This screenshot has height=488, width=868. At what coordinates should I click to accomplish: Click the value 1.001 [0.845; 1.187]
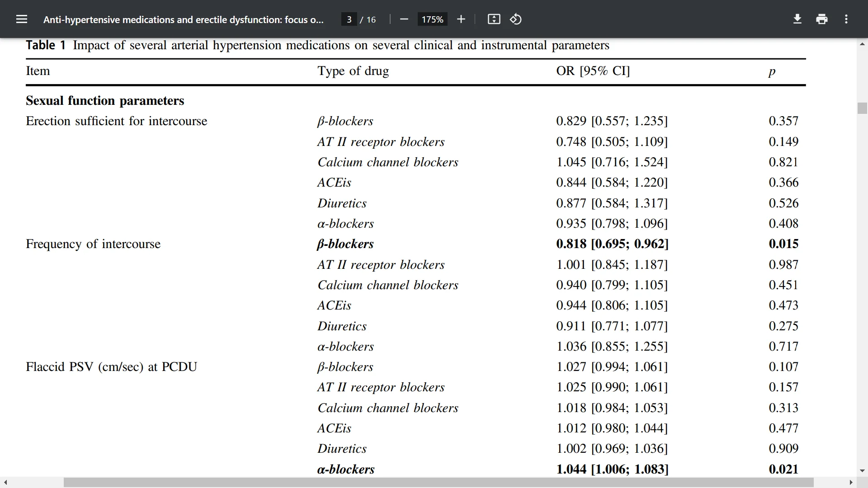(612, 264)
